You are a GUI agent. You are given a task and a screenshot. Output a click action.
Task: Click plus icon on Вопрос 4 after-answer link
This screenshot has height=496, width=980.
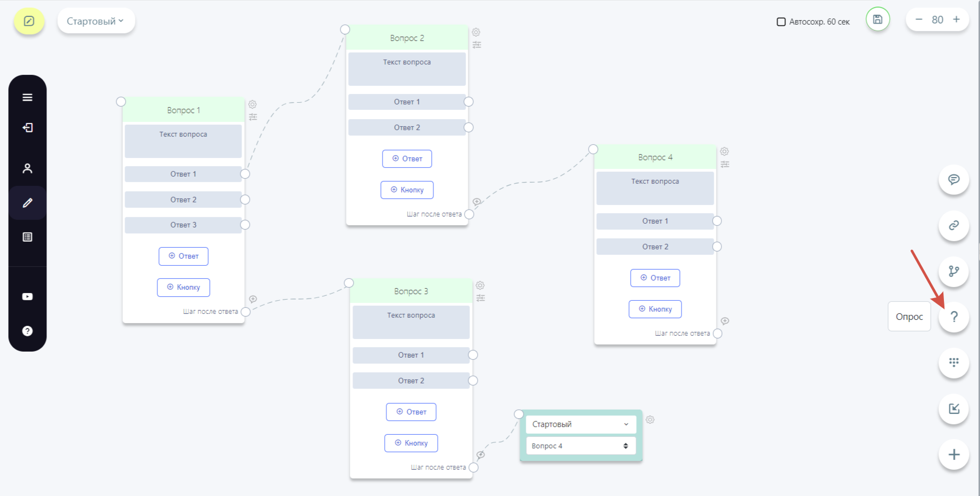[725, 321]
